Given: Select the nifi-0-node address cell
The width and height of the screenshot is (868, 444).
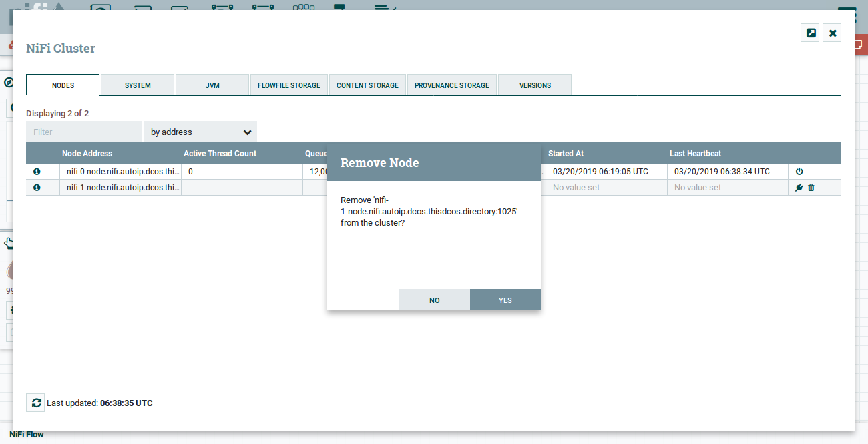Looking at the screenshot, I should [121, 172].
